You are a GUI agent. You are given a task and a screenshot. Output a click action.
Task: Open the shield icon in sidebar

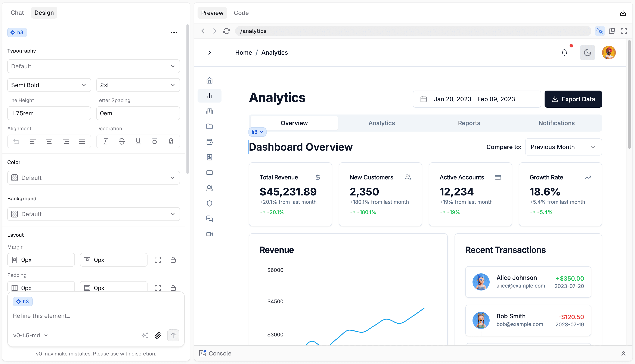[209, 204]
